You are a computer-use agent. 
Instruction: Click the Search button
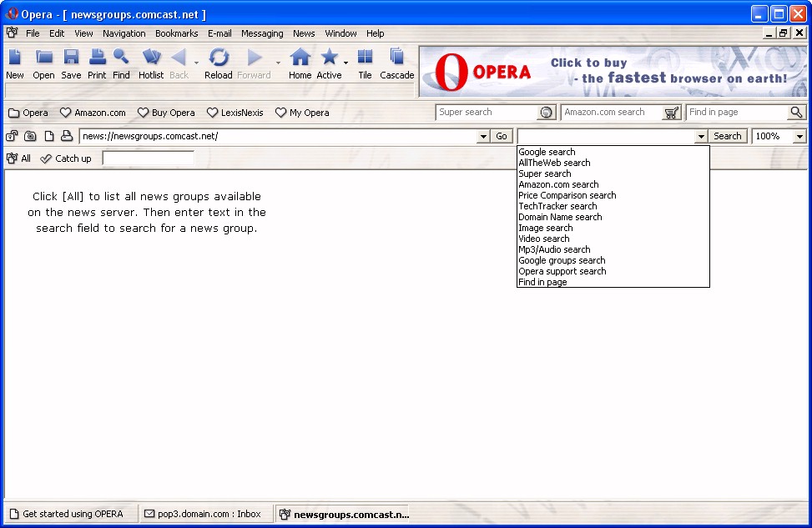[x=728, y=136]
